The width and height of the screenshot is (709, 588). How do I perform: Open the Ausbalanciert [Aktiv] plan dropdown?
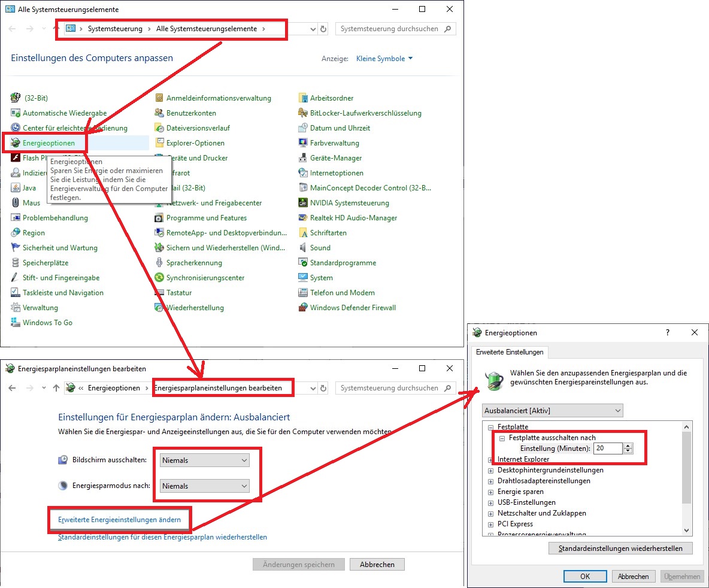click(553, 411)
